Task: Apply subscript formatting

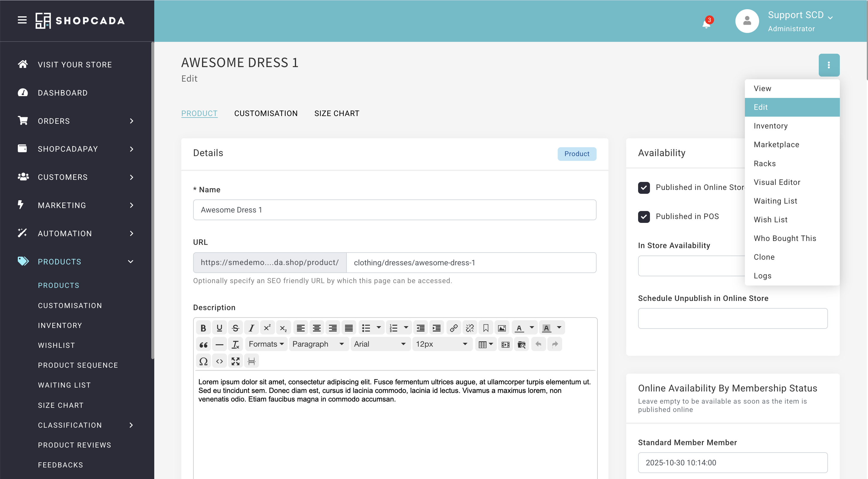Action: click(x=283, y=328)
